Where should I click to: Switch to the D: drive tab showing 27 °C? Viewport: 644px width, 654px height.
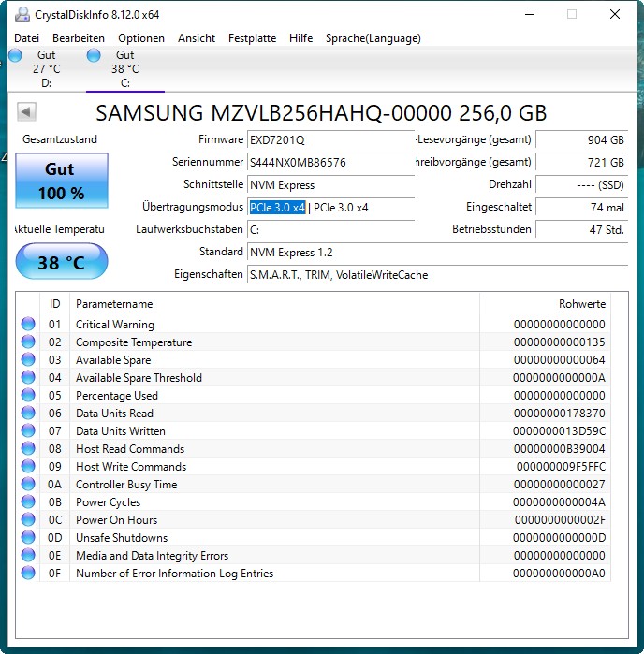46,69
